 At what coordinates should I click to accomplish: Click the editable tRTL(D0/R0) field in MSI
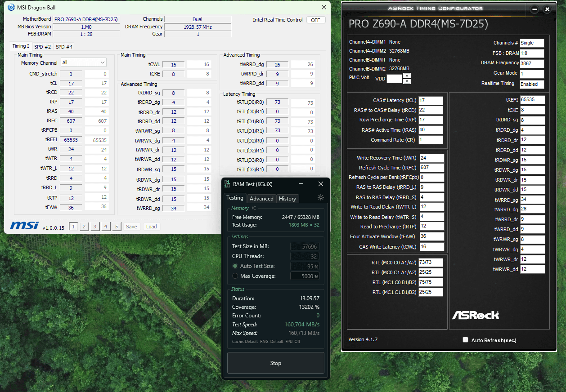tap(303, 103)
